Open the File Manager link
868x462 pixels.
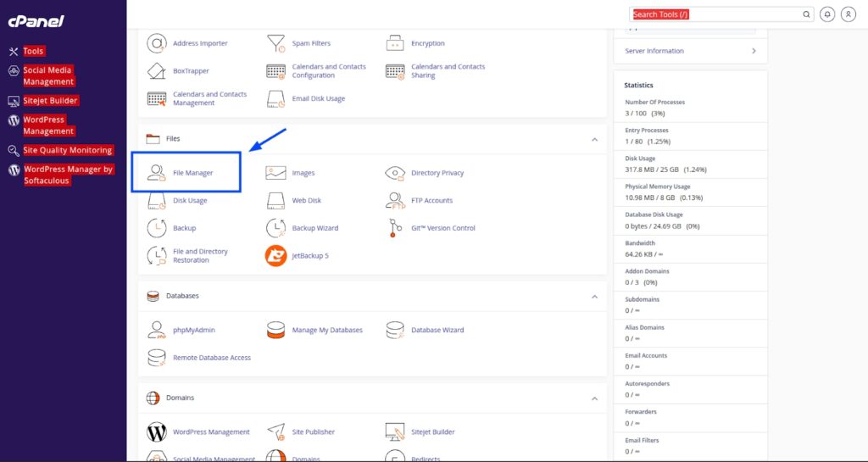coord(192,173)
